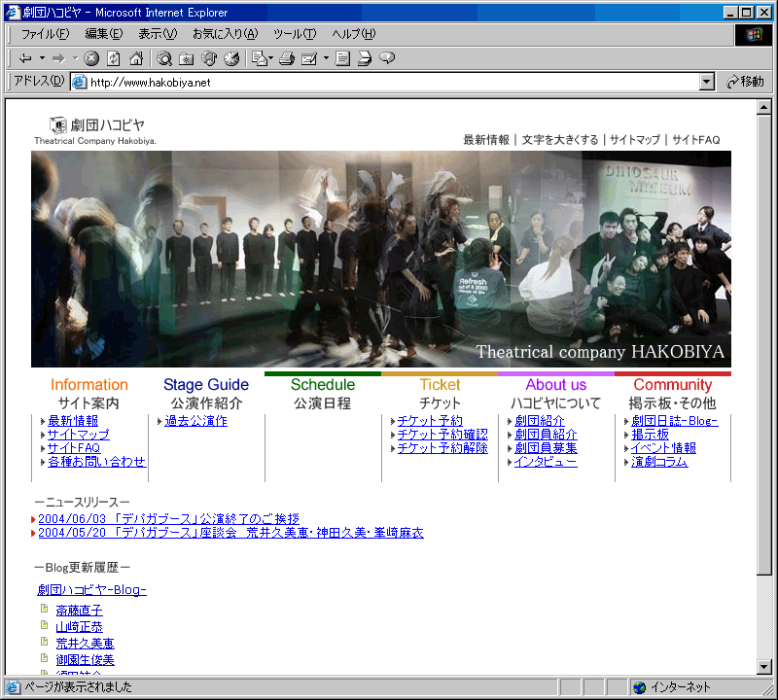Open the チケット予約確認 link
This screenshot has width=778, height=700.
[x=442, y=435]
